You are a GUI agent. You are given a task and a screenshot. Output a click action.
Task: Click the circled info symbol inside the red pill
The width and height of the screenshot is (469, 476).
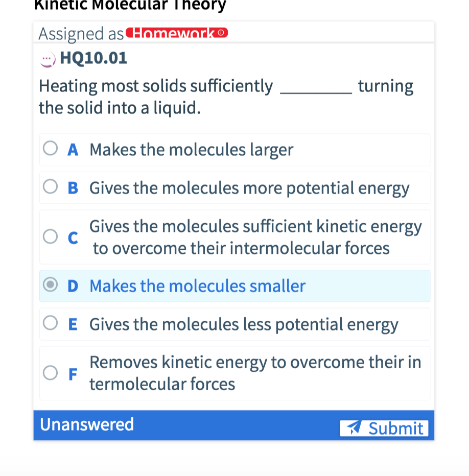pos(221,33)
